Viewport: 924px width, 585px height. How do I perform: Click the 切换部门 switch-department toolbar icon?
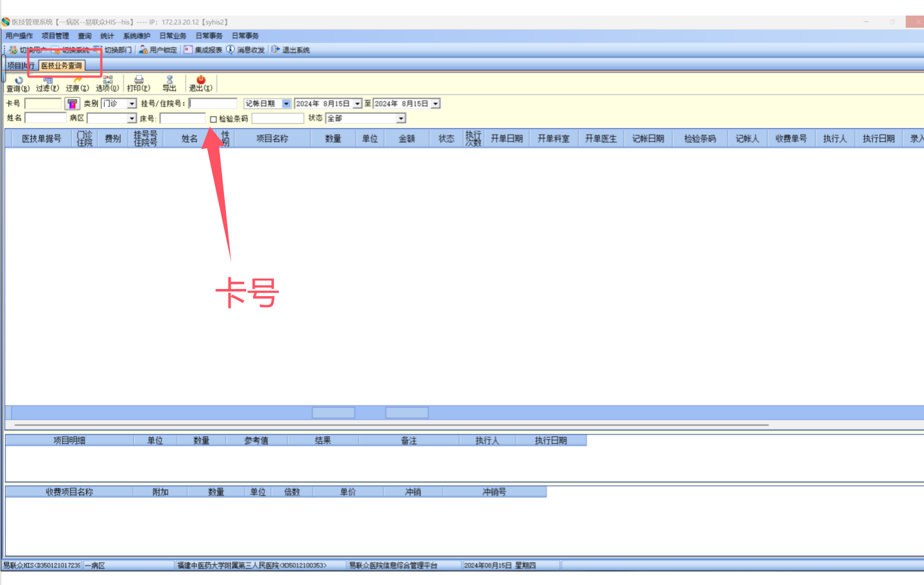(98, 50)
